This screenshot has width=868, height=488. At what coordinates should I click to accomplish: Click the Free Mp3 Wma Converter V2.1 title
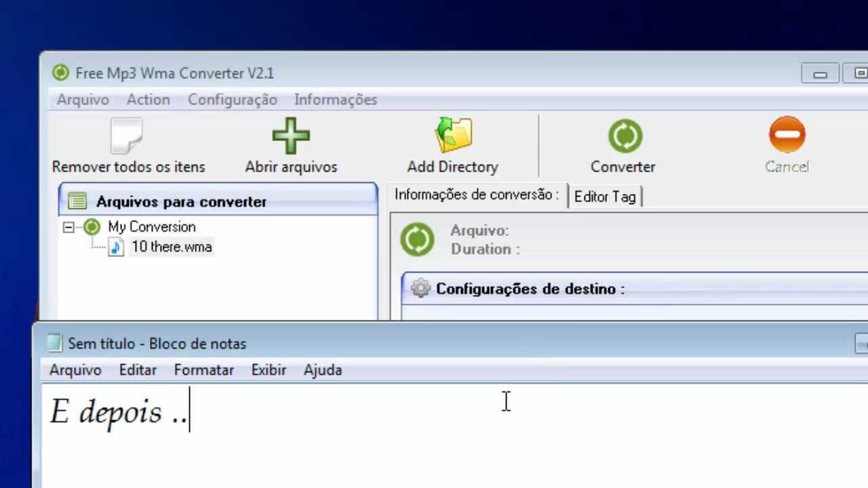pos(174,73)
